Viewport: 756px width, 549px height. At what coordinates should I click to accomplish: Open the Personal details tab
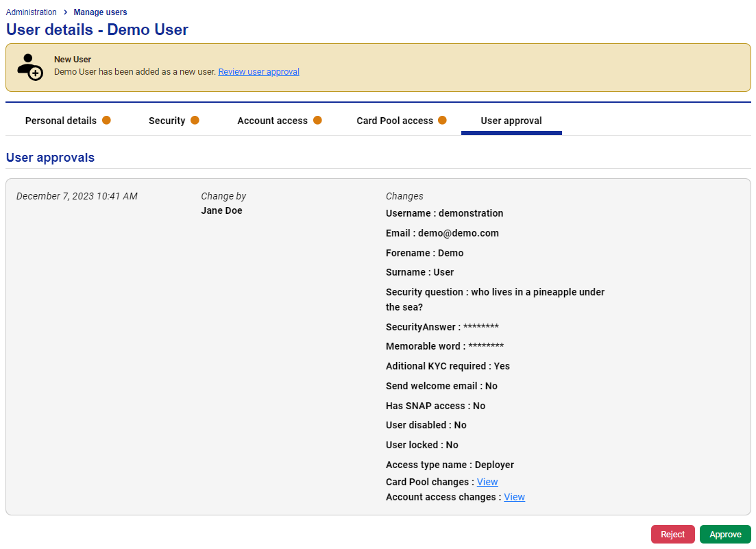(x=61, y=121)
